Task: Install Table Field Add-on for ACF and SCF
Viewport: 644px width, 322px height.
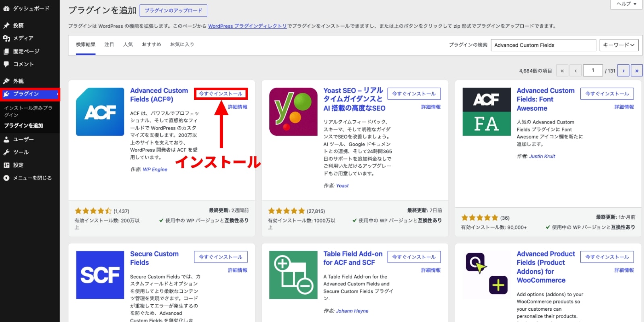Action: click(x=414, y=257)
